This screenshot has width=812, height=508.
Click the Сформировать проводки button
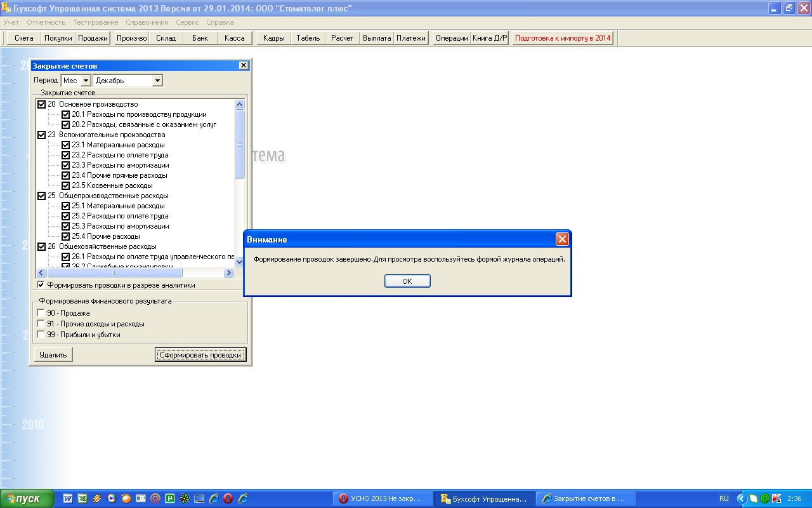pos(200,355)
